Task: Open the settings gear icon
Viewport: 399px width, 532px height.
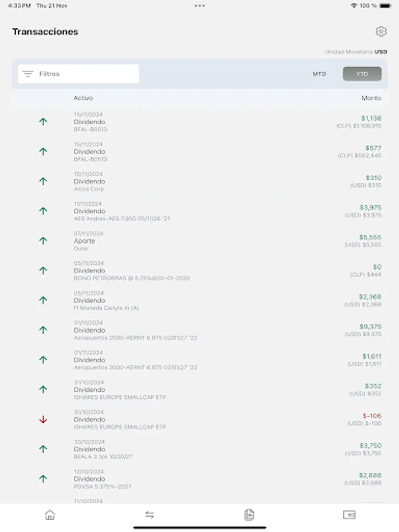Action: [381, 31]
